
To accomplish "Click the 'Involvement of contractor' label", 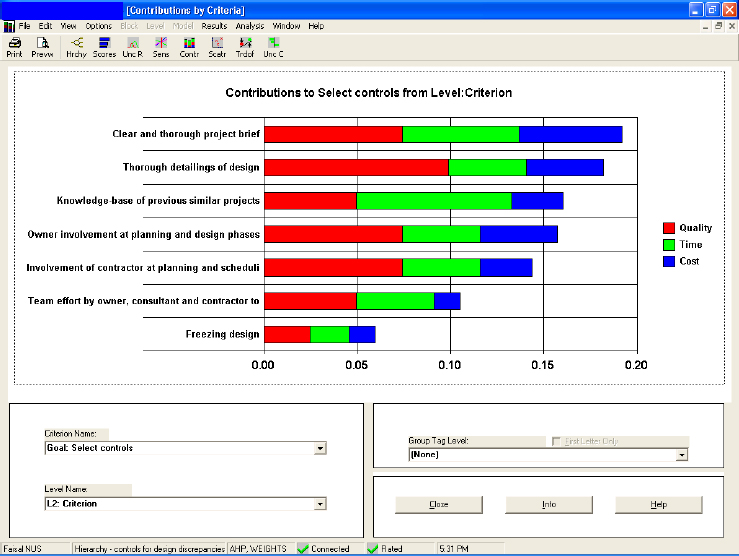I will click(143, 268).
